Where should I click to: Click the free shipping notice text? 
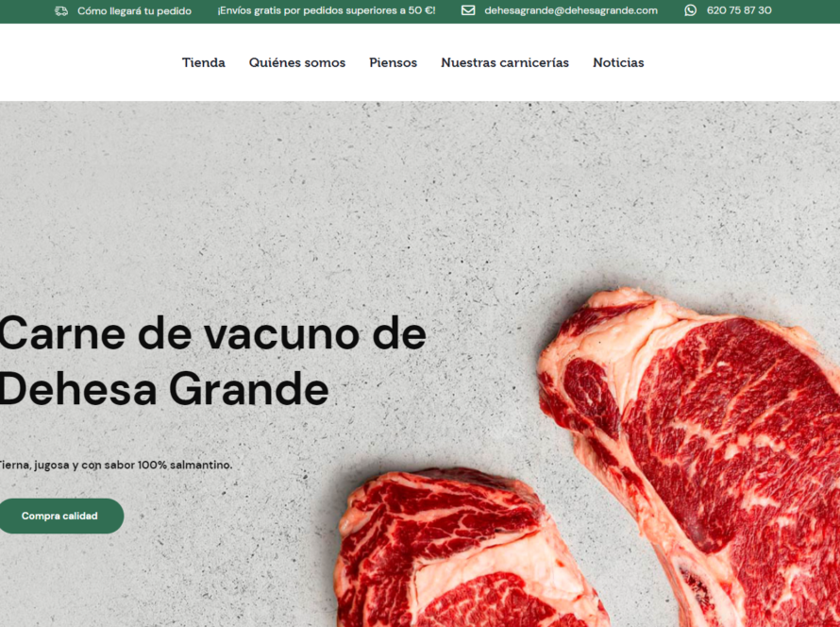point(327,10)
